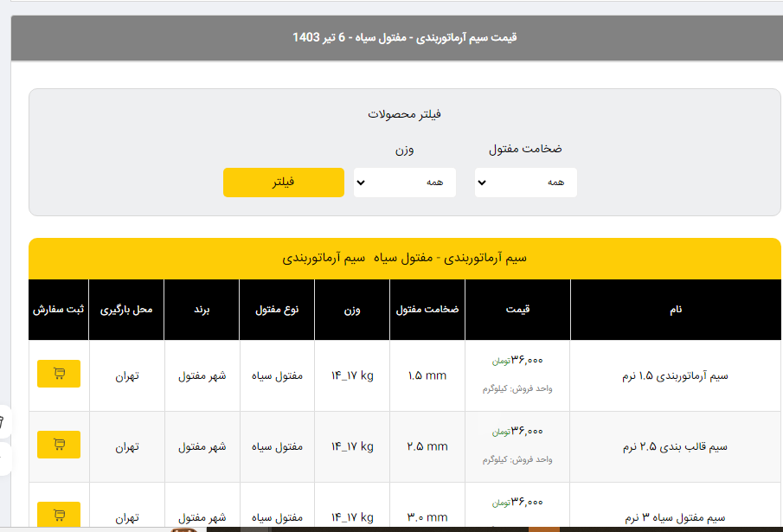The width and height of the screenshot is (783, 532).
Task: Open floating basket icon on left edge
Action: [x=3, y=422]
